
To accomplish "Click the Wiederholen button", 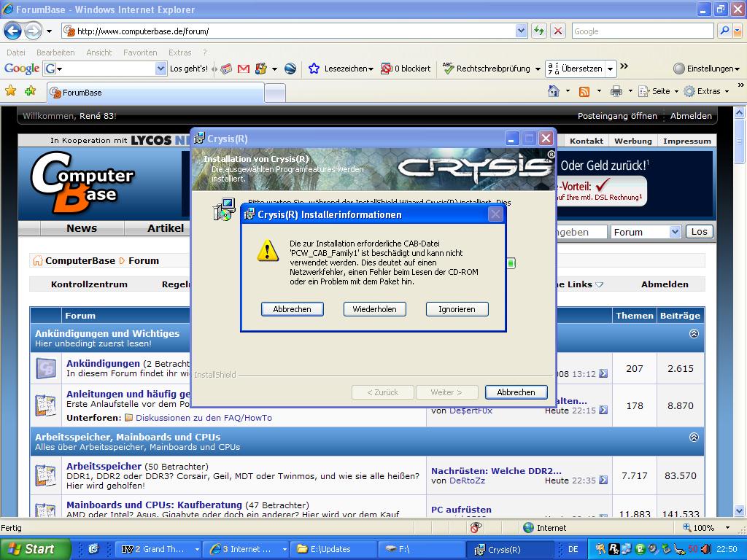I will (x=374, y=309).
